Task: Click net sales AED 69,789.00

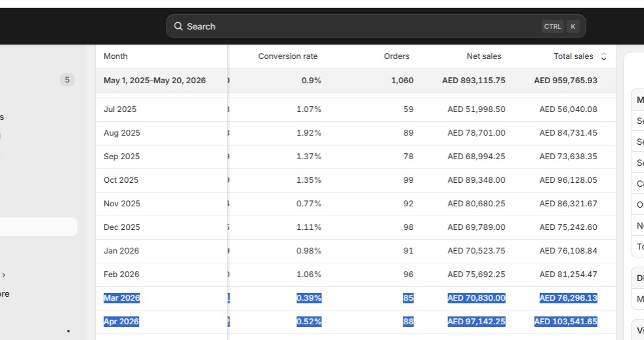Action: click(x=476, y=227)
